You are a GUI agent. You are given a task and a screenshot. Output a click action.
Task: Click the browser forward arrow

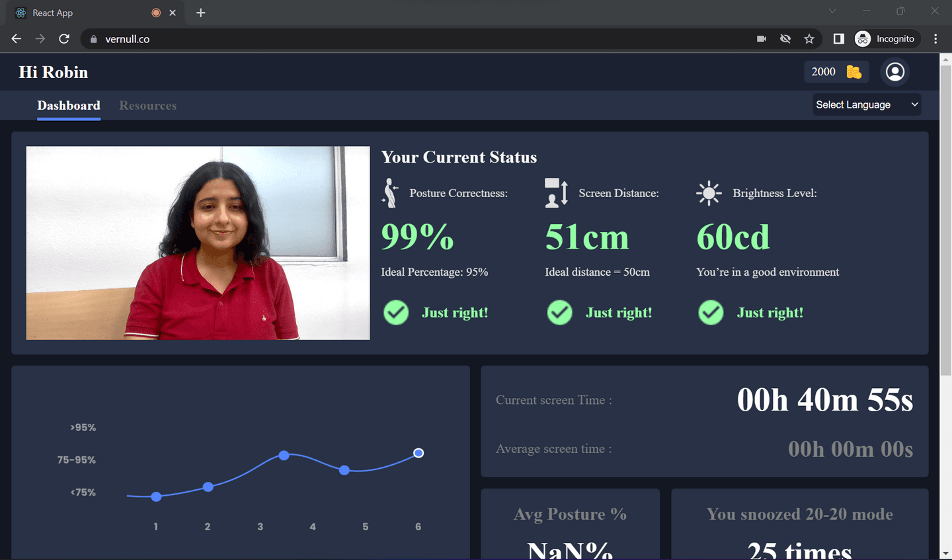(x=40, y=39)
